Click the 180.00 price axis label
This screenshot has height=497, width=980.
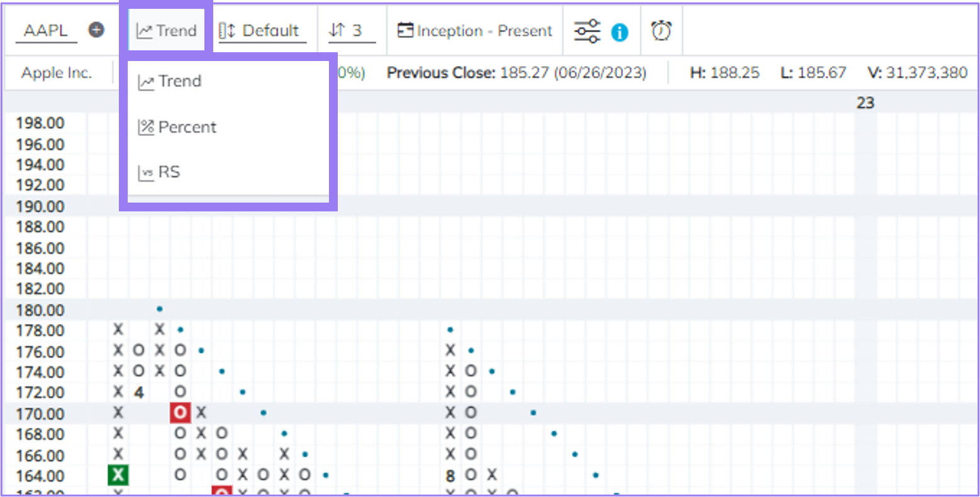pyautogui.click(x=40, y=310)
